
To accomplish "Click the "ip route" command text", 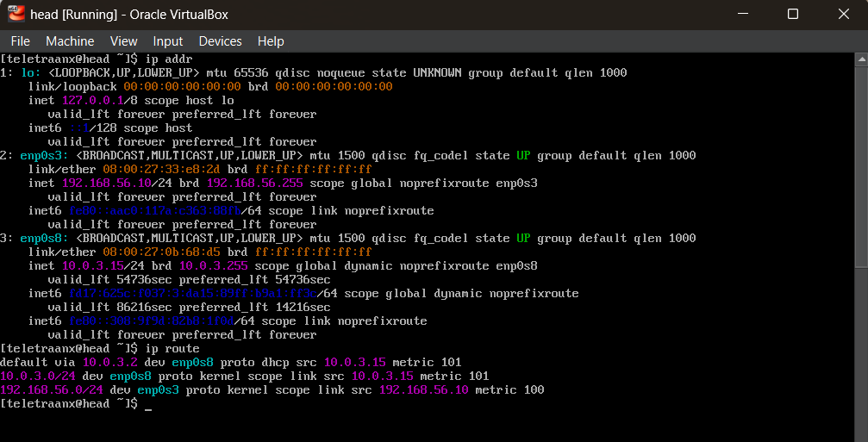I will click(x=172, y=348).
